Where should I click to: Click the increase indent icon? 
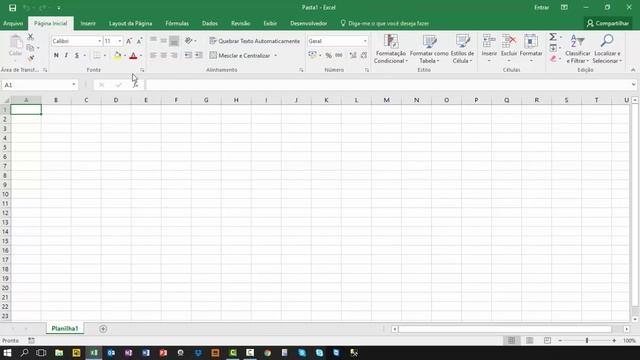coord(198,55)
